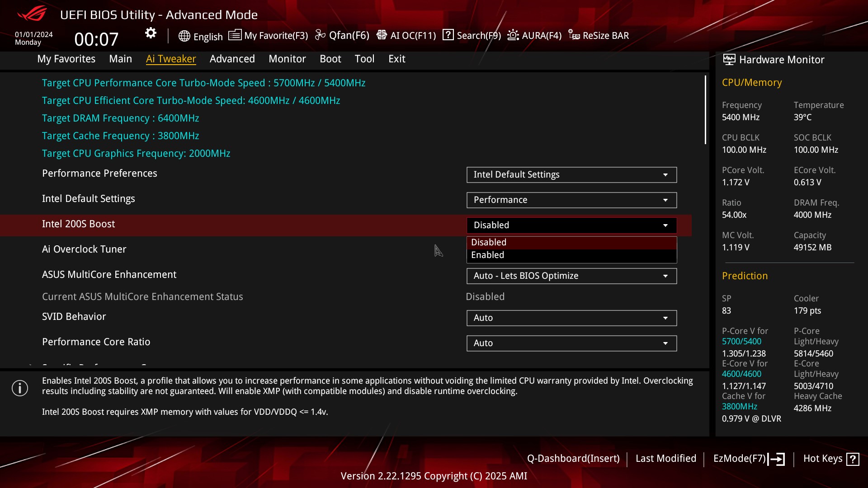
Task: Select Enabled option for Intel 200S Boost
Action: click(571, 255)
